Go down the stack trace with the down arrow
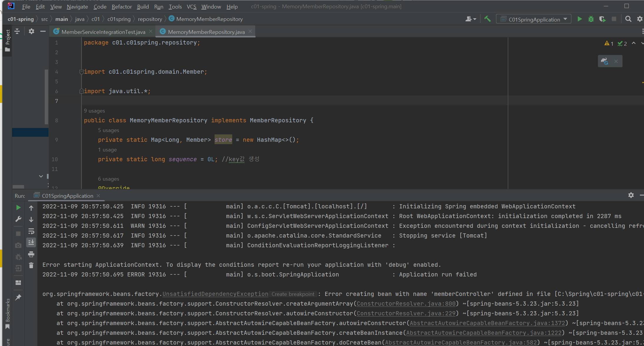The width and height of the screenshot is (644, 346). tap(31, 220)
